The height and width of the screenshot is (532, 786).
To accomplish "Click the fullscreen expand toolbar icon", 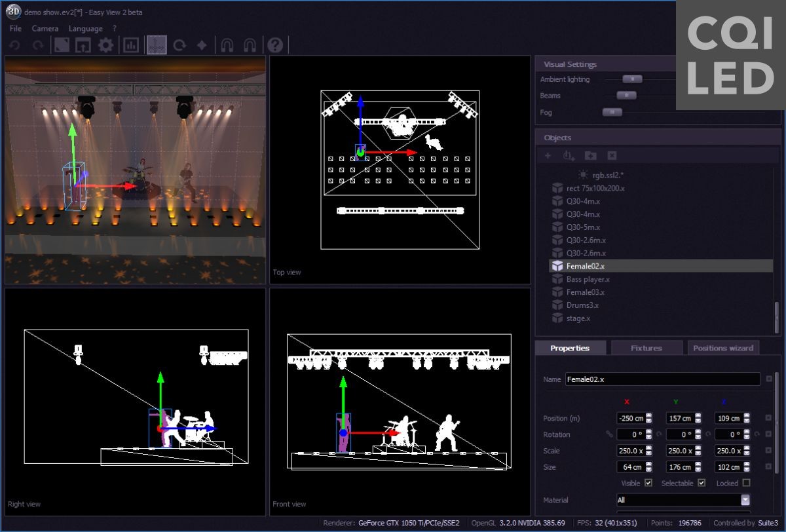I will (62, 45).
